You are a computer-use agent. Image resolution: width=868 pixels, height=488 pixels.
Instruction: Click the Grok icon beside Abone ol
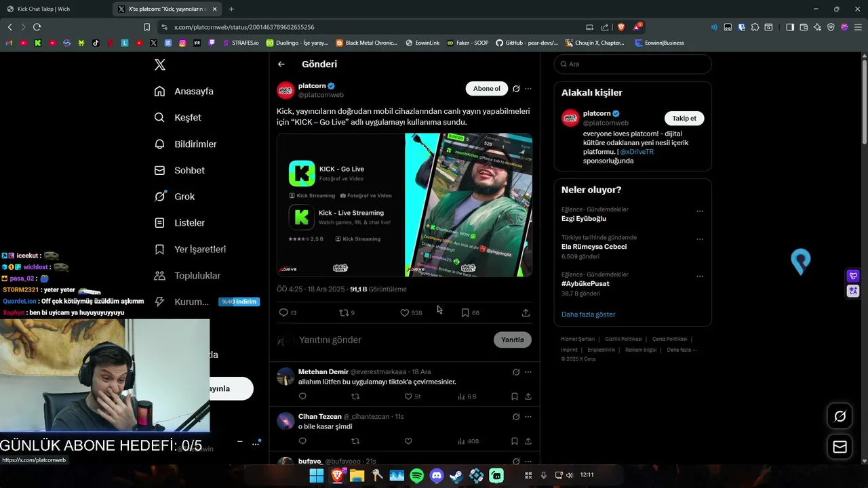[516, 89]
